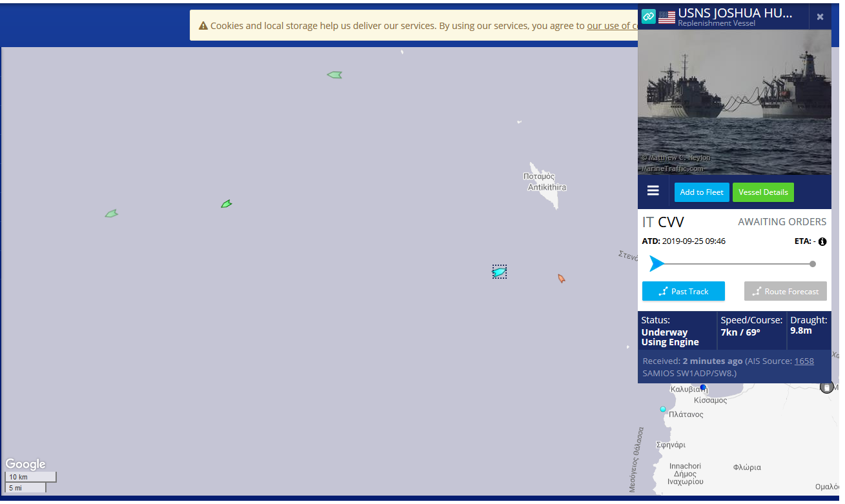The width and height of the screenshot is (845, 504).
Task: Click the blue dot marker near Kalyviani
Action: pyautogui.click(x=703, y=387)
